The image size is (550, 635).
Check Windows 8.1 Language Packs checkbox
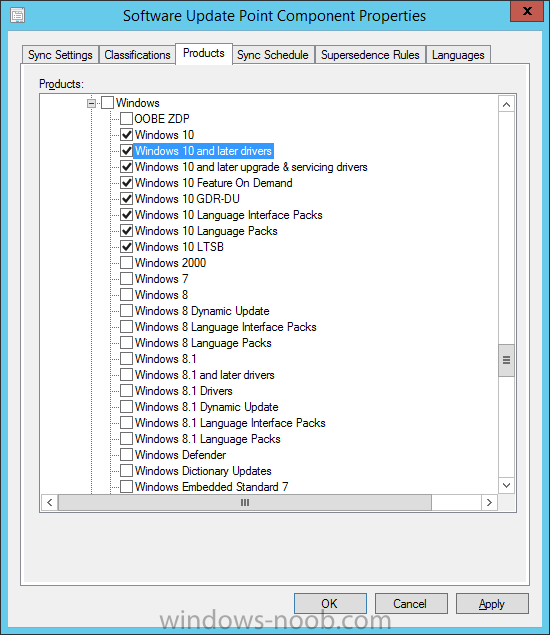click(x=126, y=439)
